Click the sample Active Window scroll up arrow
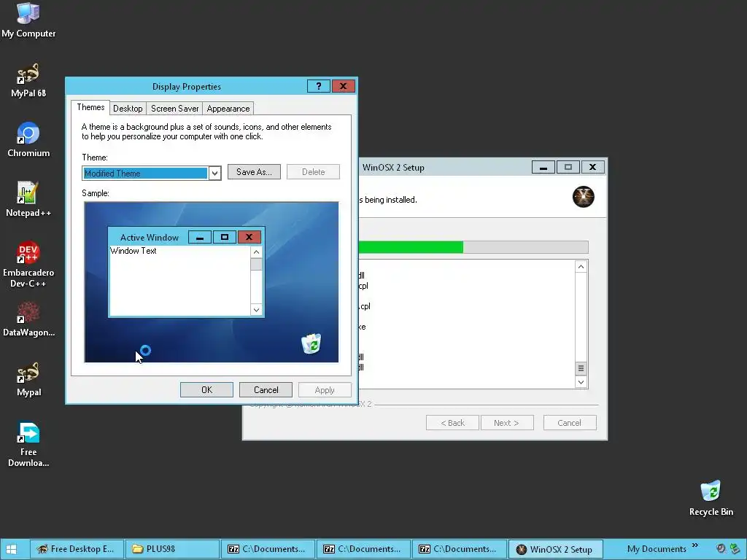This screenshot has width=747, height=560. [256, 252]
